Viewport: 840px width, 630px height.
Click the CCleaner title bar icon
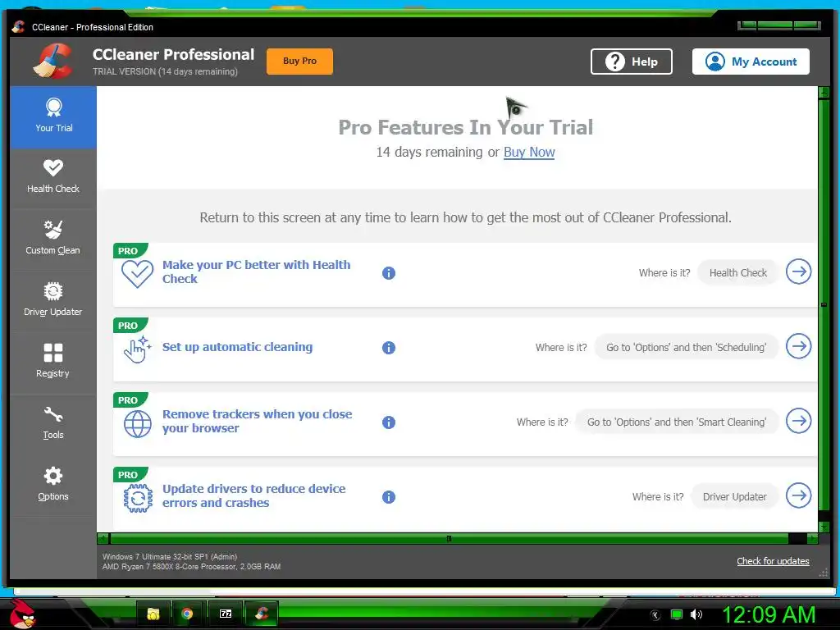point(18,27)
